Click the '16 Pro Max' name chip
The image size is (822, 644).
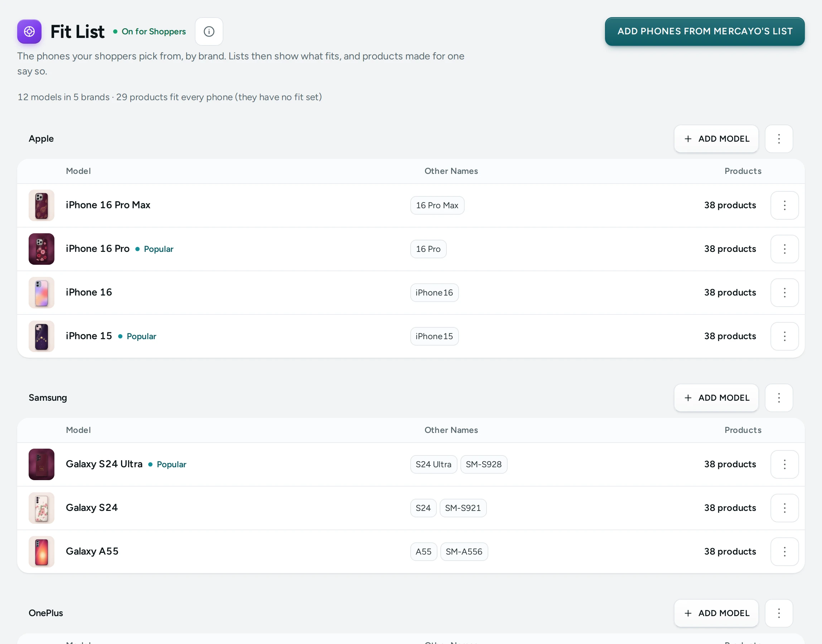tap(437, 205)
